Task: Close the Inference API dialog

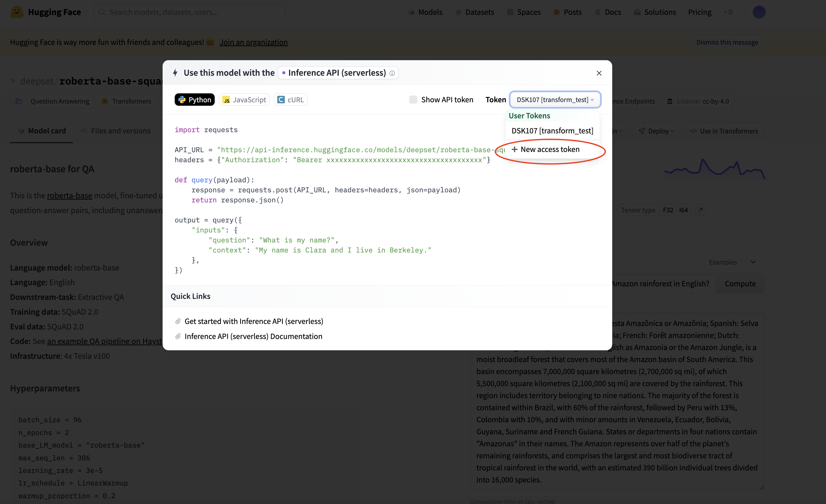Action: click(x=599, y=73)
